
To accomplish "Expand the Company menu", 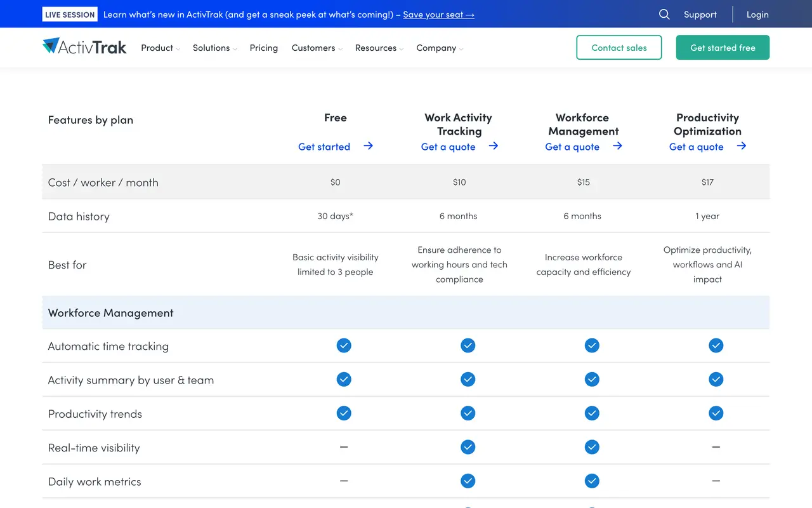I will coord(440,48).
